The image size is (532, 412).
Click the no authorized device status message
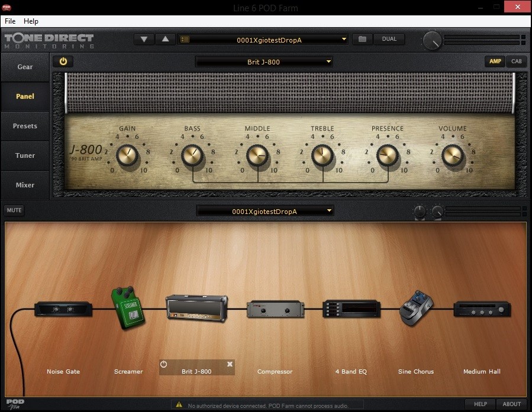(268, 405)
